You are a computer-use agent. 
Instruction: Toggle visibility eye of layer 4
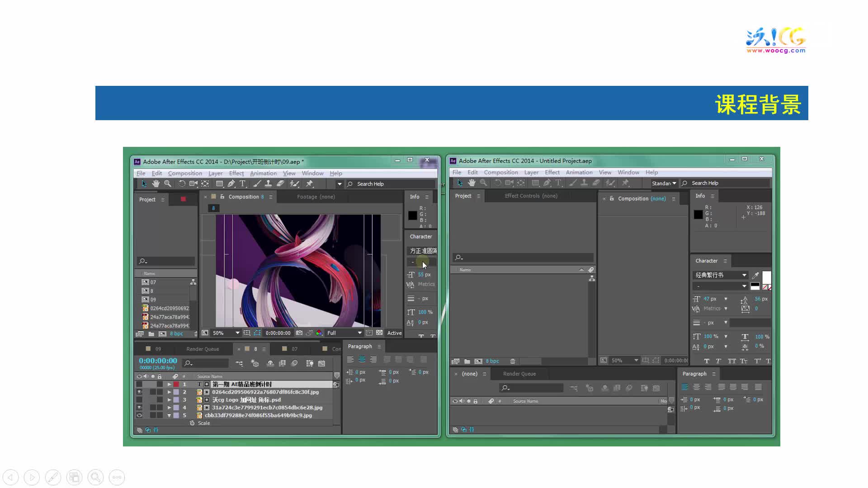tap(139, 408)
